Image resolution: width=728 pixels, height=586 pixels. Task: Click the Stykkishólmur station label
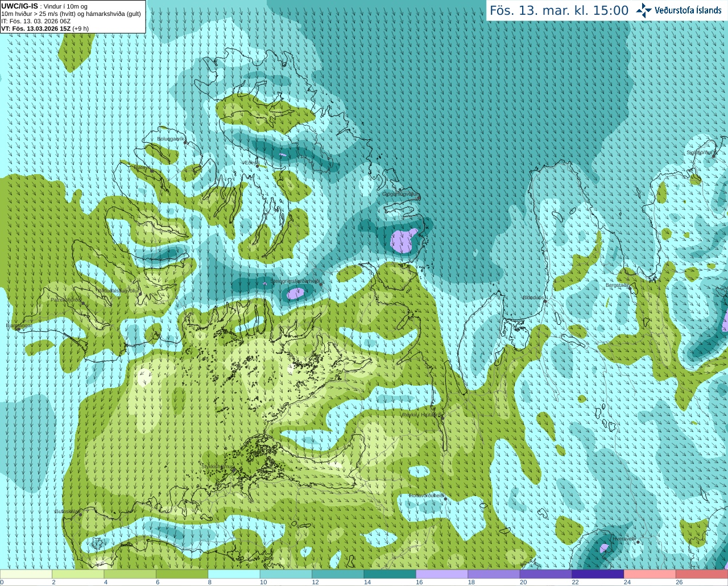pos(217,467)
